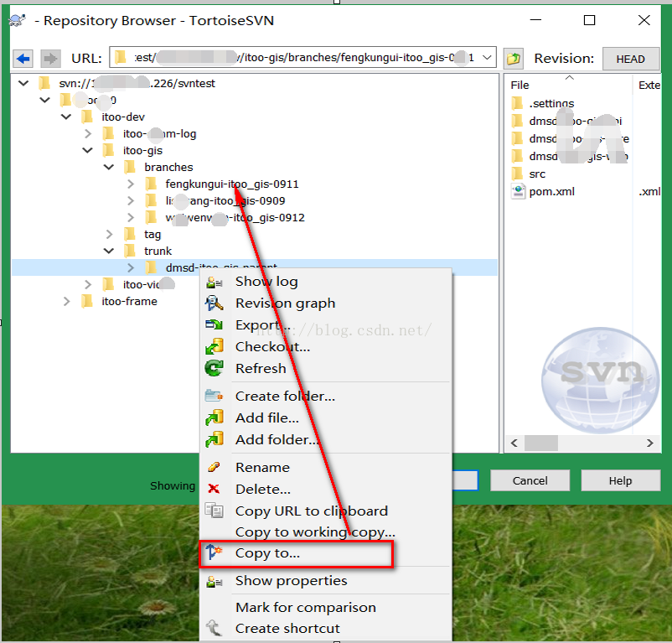The height and width of the screenshot is (643, 672).
Task: Click the Exte column header
Action: click(648, 85)
